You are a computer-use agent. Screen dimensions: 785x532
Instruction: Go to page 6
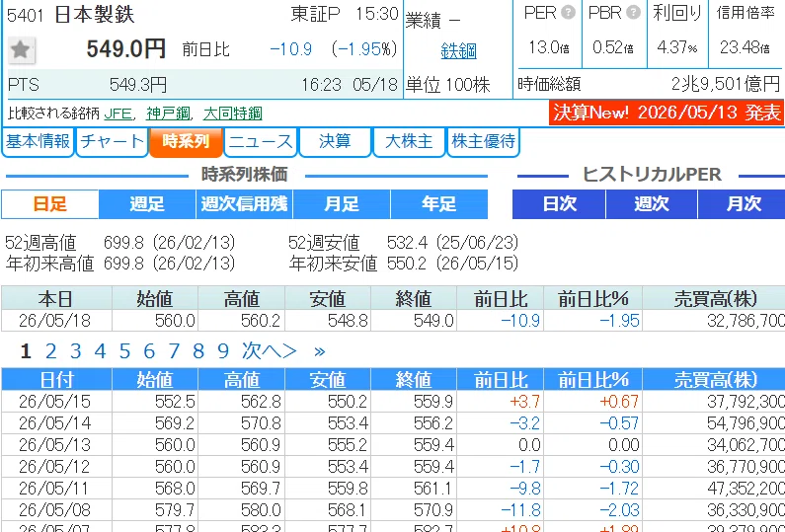click(149, 351)
